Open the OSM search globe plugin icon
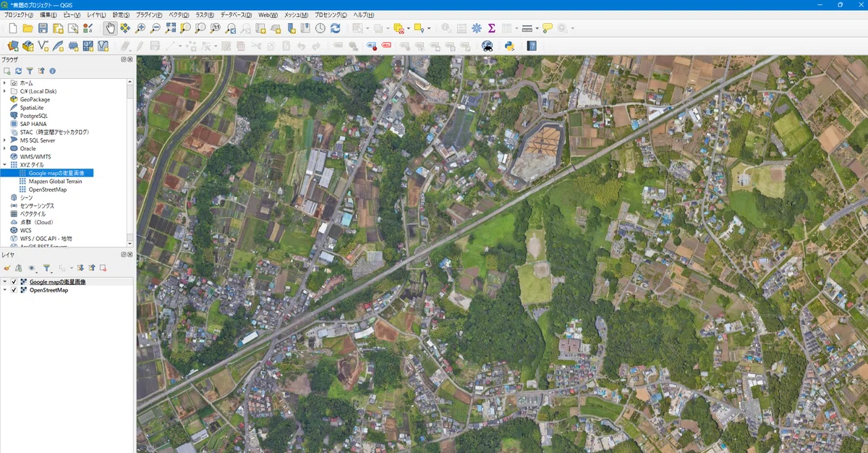This screenshot has height=453, width=868. tap(488, 46)
